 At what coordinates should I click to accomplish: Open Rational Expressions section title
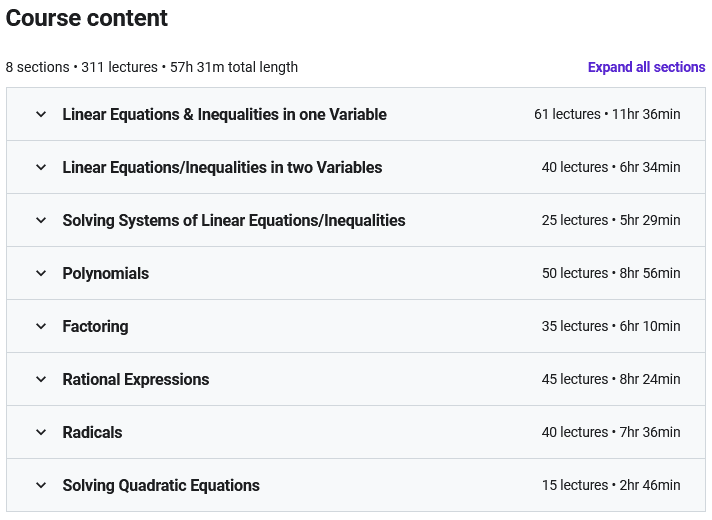click(136, 379)
